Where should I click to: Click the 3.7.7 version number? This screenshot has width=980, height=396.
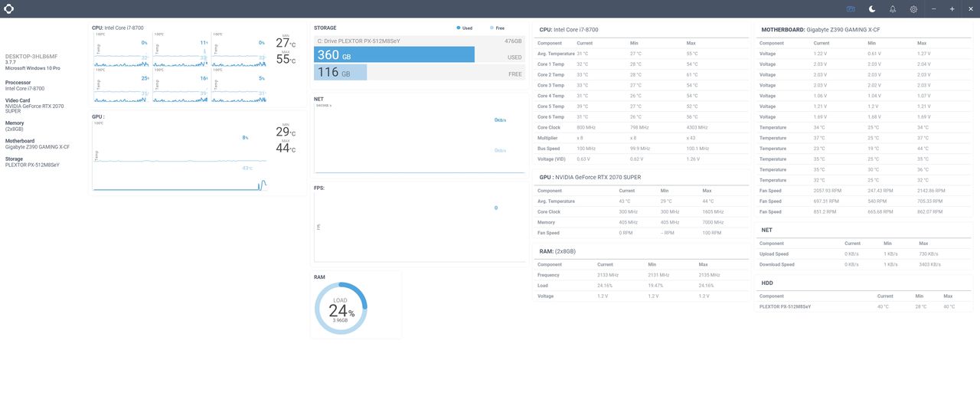(11, 62)
